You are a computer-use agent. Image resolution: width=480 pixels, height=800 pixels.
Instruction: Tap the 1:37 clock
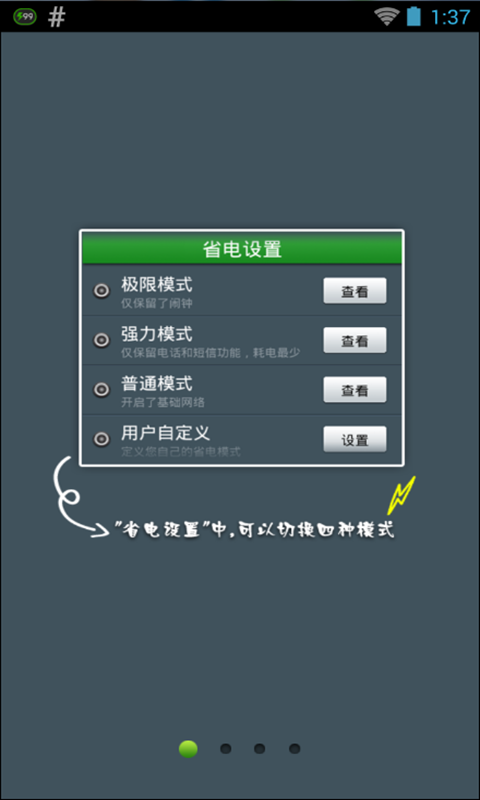pyautogui.click(x=449, y=17)
